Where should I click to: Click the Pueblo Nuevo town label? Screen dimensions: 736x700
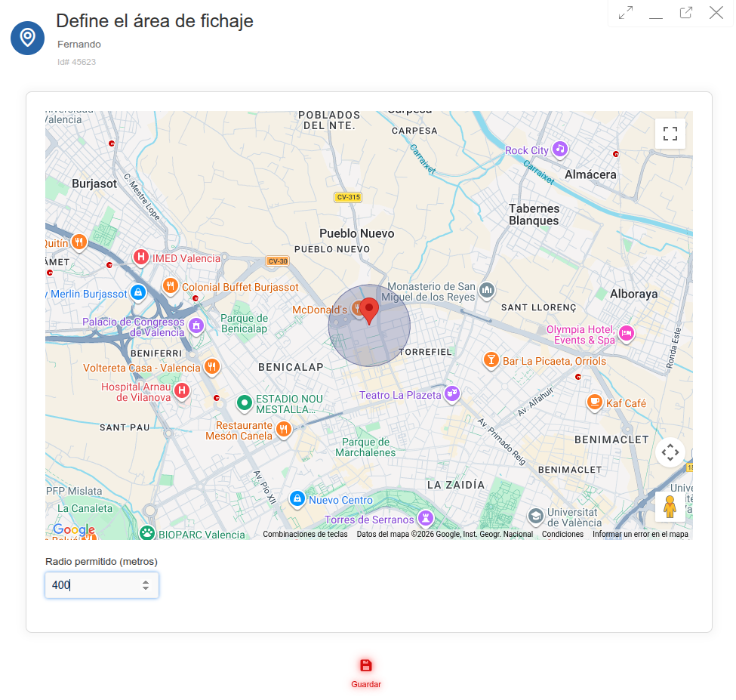click(x=357, y=233)
